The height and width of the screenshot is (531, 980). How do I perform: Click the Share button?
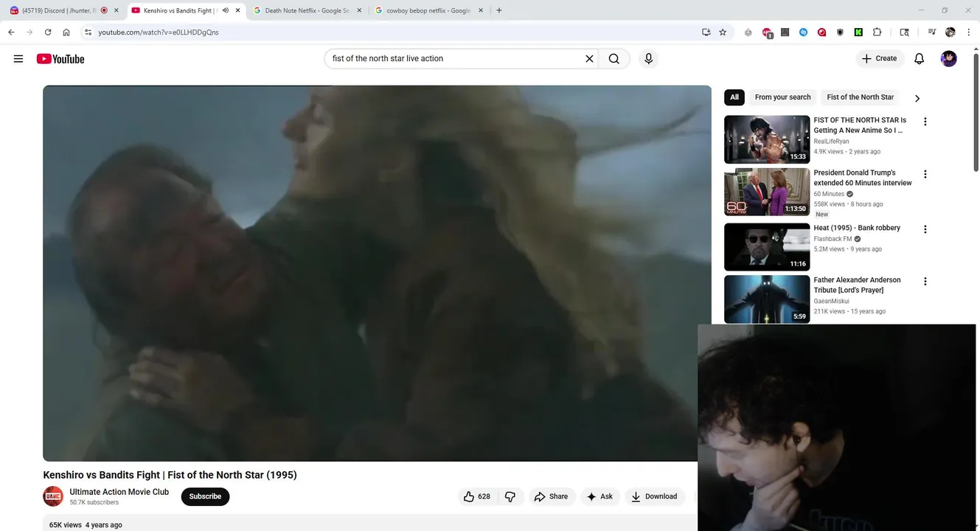click(x=551, y=496)
